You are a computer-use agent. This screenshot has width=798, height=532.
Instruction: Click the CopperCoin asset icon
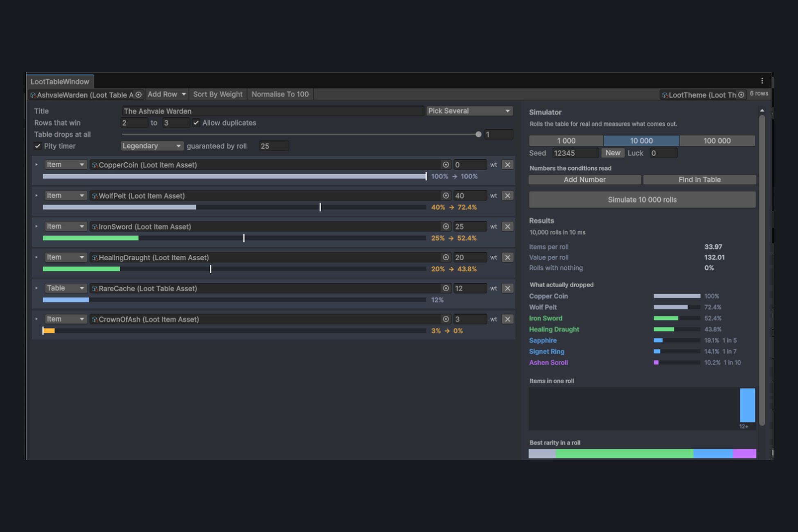tap(95, 165)
